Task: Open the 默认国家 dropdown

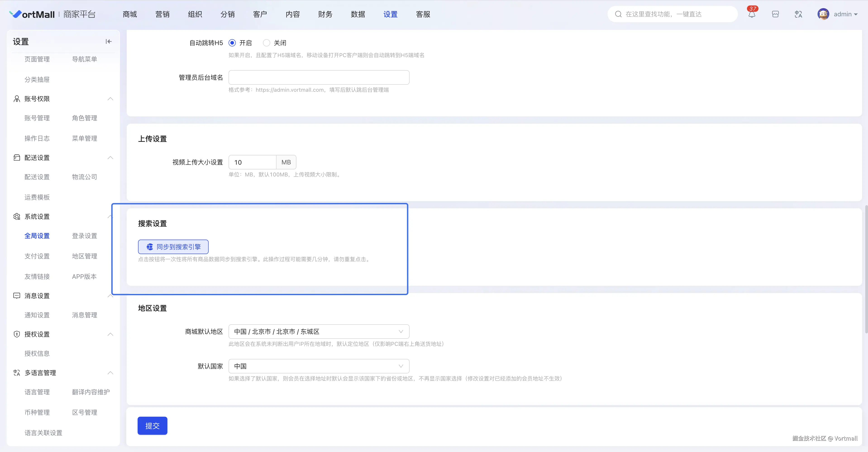Action: [319, 366]
